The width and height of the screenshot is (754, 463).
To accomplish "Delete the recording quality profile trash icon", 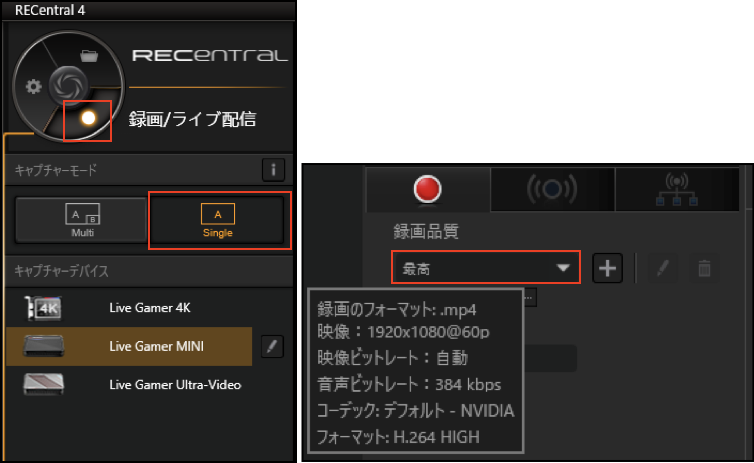I will tap(704, 268).
